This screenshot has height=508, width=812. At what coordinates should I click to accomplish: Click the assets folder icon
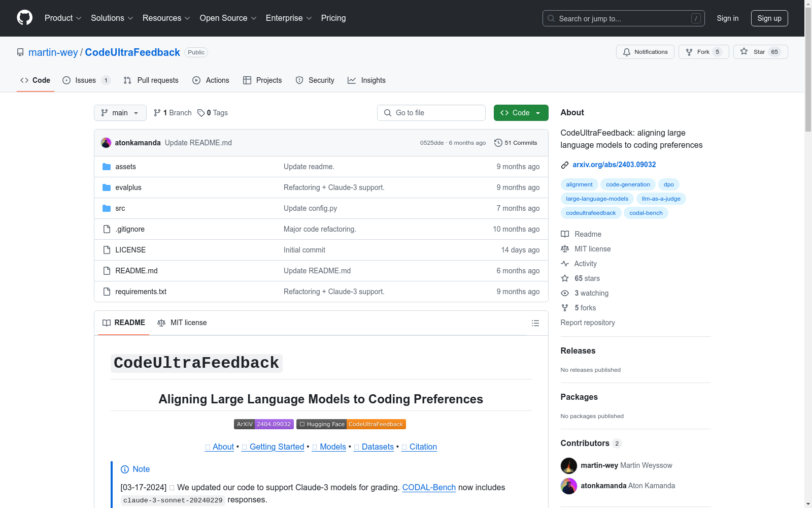[107, 167]
